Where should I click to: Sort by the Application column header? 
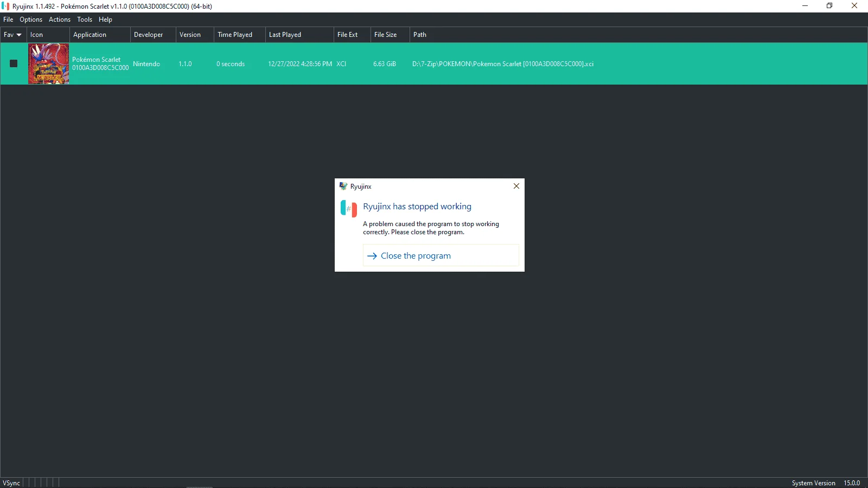[x=100, y=35]
